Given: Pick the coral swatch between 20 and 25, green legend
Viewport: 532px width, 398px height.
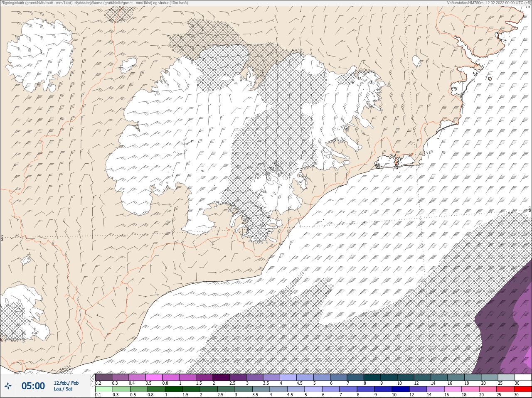Looking at the screenshot, I should click(488, 390).
